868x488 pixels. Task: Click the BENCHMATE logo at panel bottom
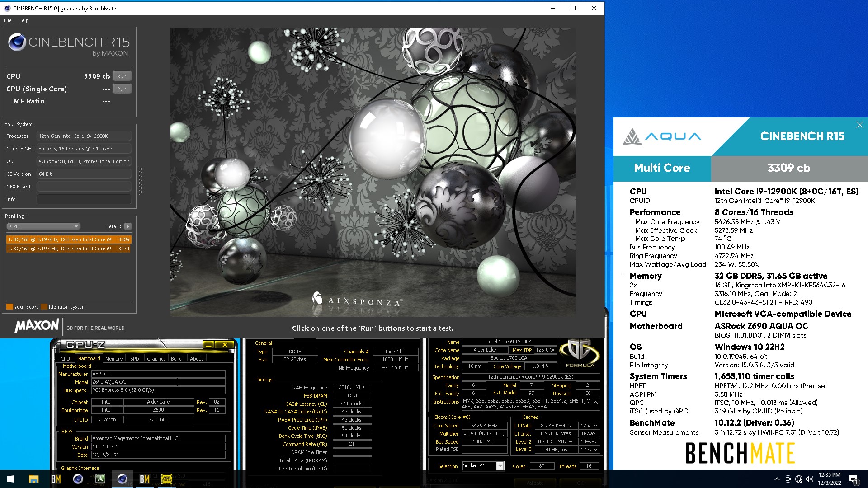tap(740, 453)
